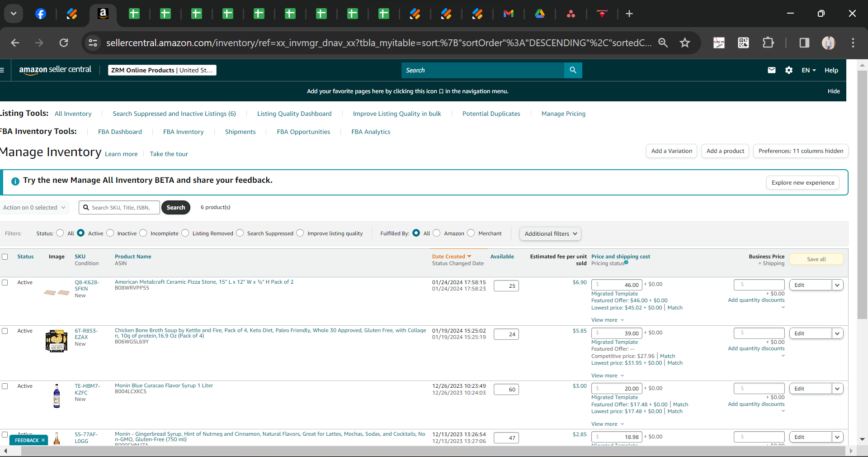
Task: Check the Chicken Bone Broth listing checkbox
Action: tap(5, 331)
